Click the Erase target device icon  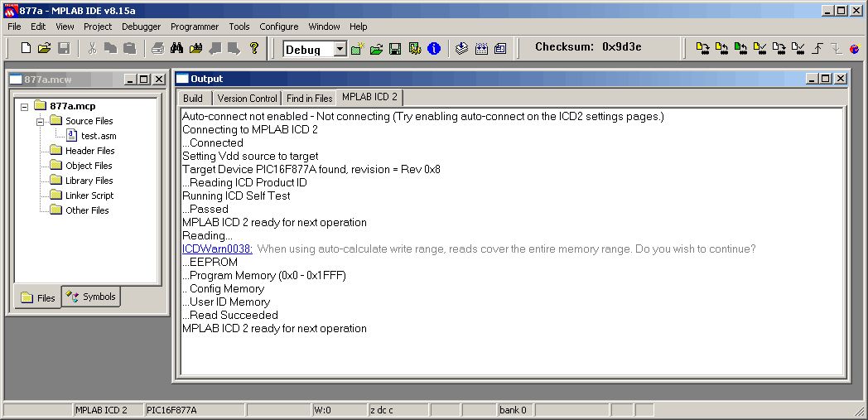(x=779, y=49)
